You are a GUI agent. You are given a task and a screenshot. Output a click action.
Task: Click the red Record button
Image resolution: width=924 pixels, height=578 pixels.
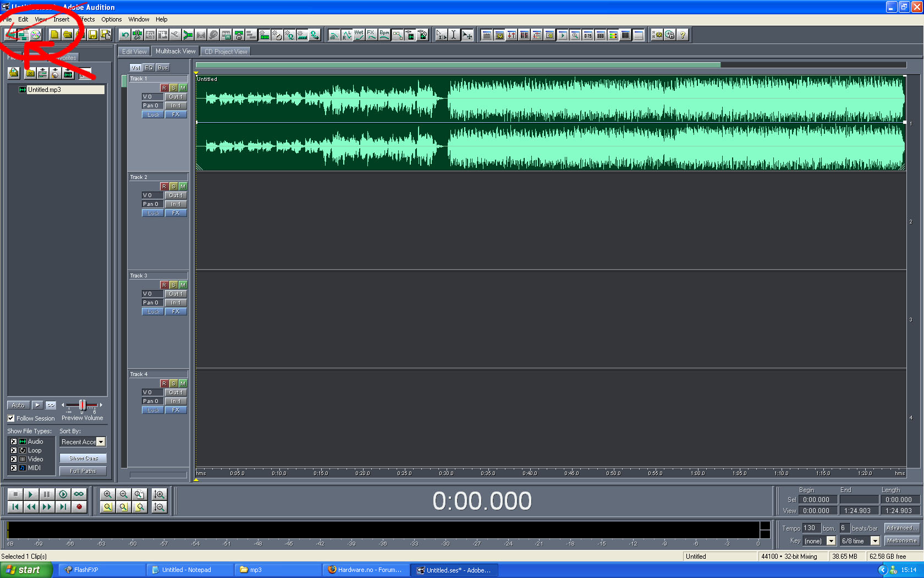[x=79, y=507]
